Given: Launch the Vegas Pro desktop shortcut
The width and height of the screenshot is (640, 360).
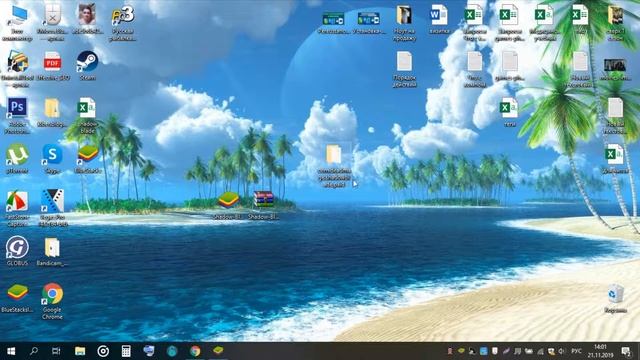Looking at the screenshot, I should (x=52, y=202).
